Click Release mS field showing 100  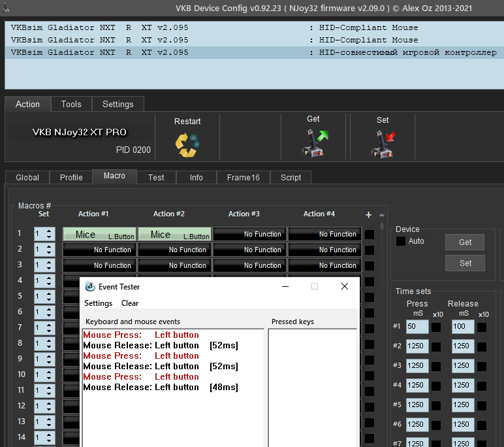[463, 327]
